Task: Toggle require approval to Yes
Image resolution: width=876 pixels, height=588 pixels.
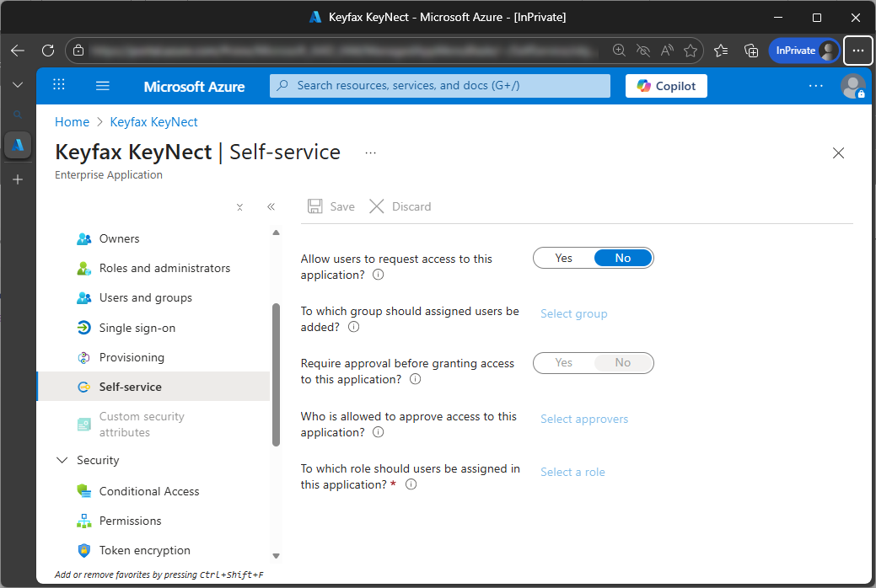Action: (563, 363)
